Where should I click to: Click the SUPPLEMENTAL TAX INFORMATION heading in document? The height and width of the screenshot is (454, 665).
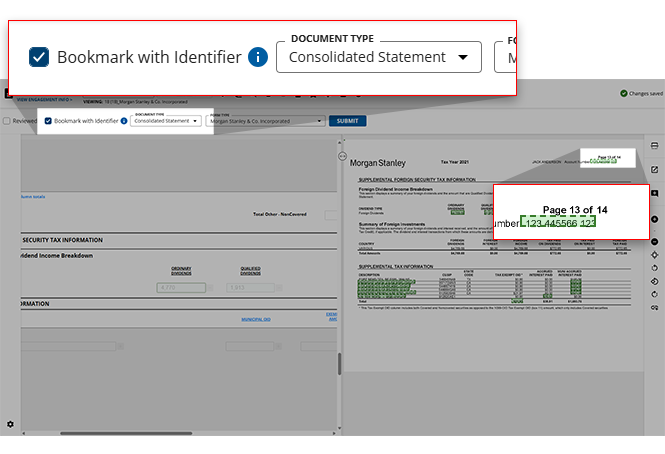click(396, 266)
